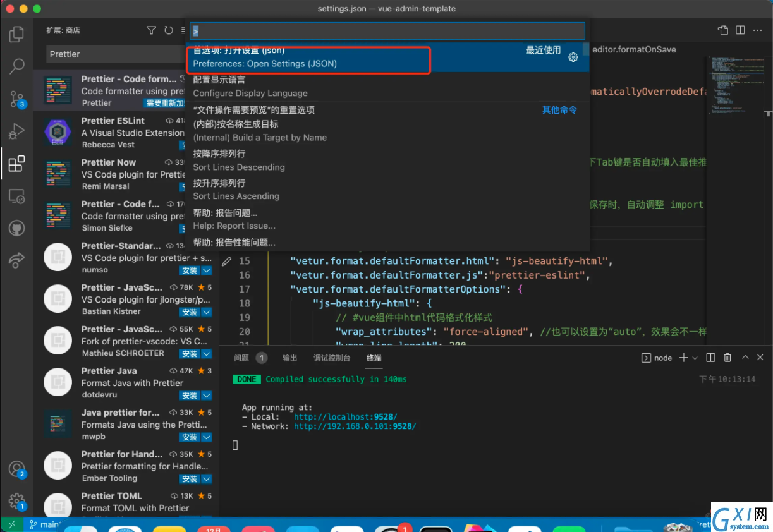Open the Manage gear menu
This screenshot has width=773, height=532.
click(x=16, y=502)
